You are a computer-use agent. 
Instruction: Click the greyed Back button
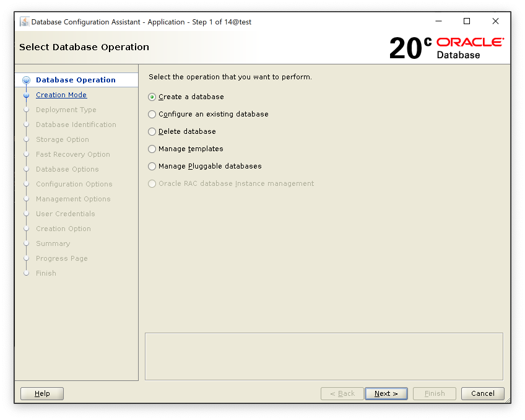pyautogui.click(x=342, y=393)
